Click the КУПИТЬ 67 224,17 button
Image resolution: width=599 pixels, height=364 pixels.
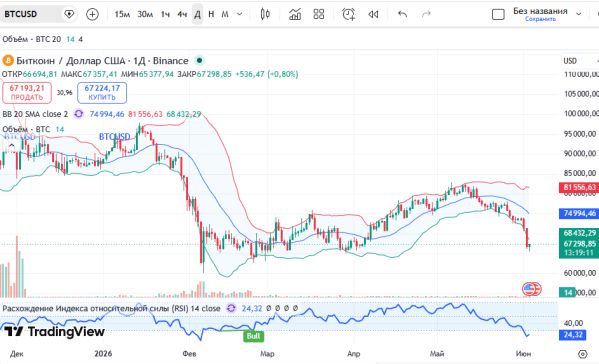[102, 92]
